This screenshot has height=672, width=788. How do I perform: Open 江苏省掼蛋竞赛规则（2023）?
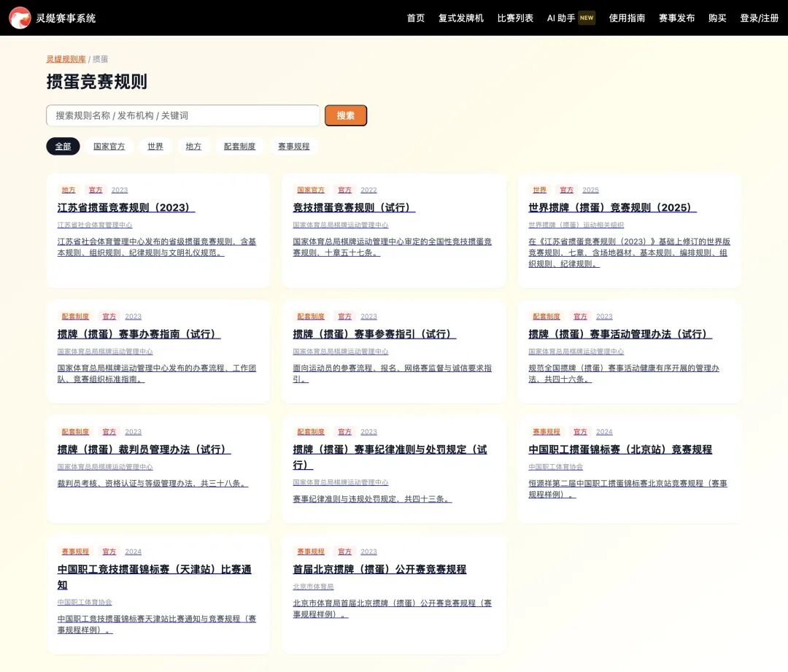tap(126, 207)
